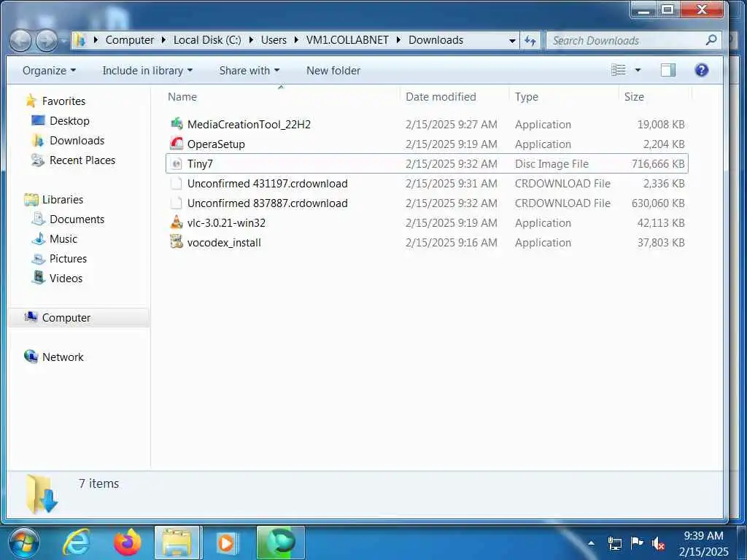This screenshot has height=560, width=747.
Task: Select Computer in the navigation pane
Action: coord(66,318)
